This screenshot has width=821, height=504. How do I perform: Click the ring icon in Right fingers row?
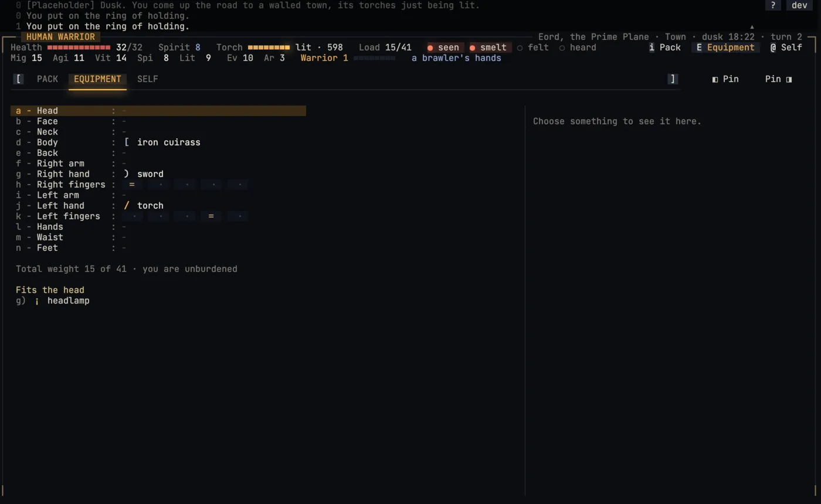[132, 185]
